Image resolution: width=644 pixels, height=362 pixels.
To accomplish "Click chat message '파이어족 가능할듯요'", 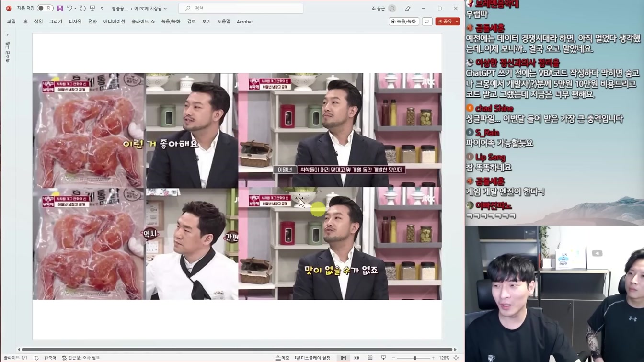I will (499, 143).
